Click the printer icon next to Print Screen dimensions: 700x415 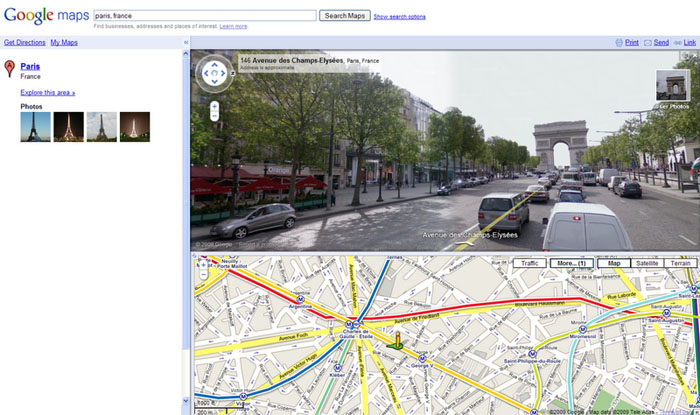coord(619,42)
